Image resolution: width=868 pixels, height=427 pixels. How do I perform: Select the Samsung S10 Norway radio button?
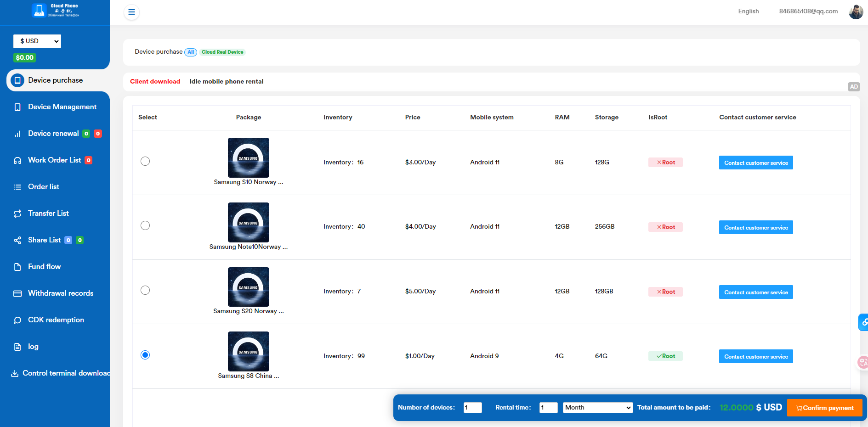(145, 161)
